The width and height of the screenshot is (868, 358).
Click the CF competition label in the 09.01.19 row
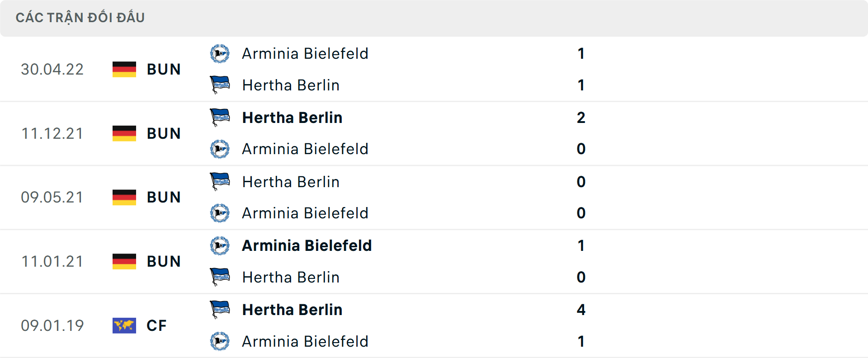coord(156,325)
